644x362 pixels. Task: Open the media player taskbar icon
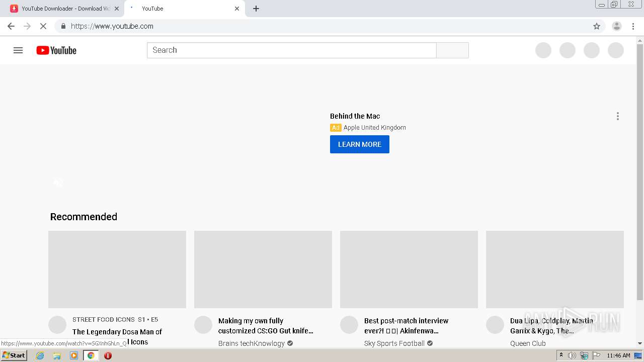74,355
